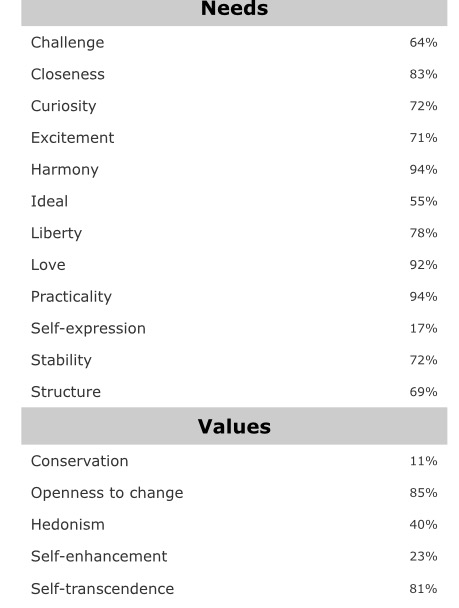
Task: Click the Love 92% value
Action: pyautogui.click(x=423, y=265)
